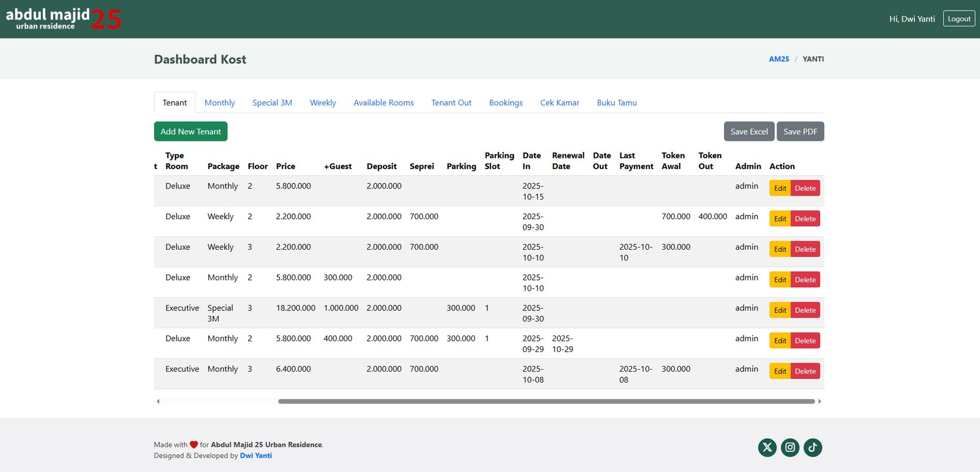Click the Hi, Dwi Yanti greeting

(x=912, y=19)
